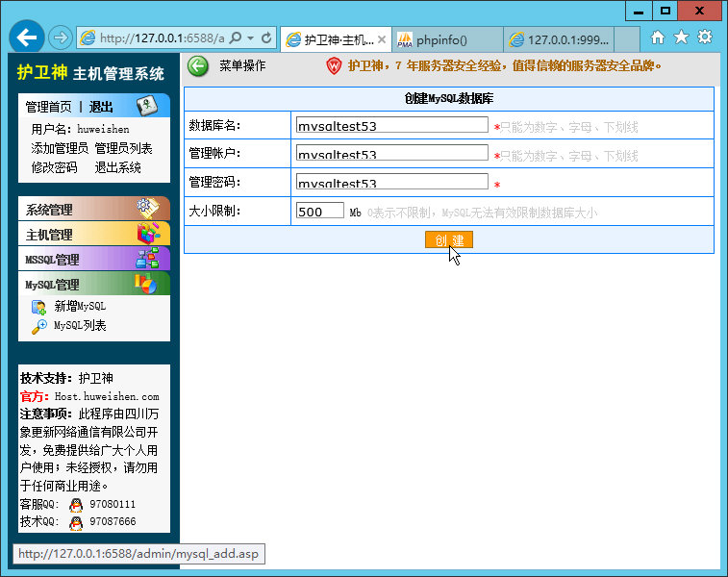The image size is (728, 577).
Task: Open the 新增MySQL menu item
Action: [80, 307]
